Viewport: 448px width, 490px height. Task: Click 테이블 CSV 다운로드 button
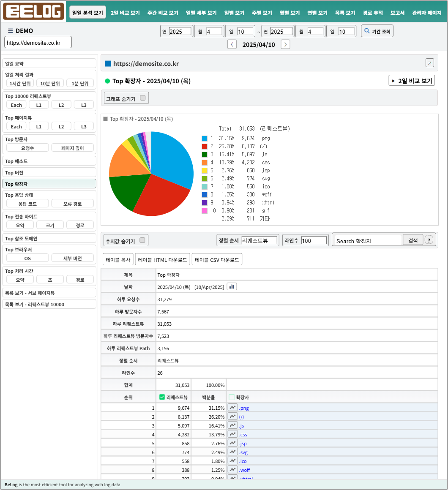pyautogui.click(x=217, y=259)
